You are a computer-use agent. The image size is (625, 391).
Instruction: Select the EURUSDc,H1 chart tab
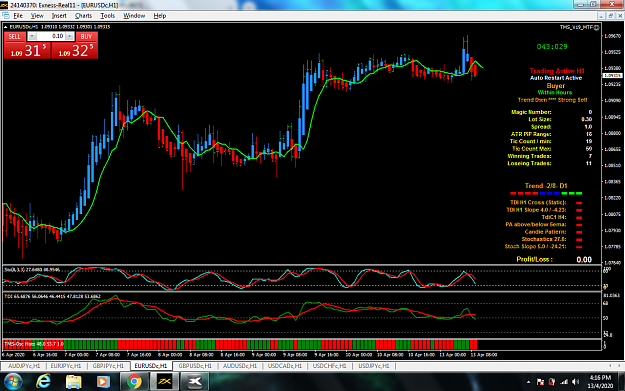tap(151, 366)
